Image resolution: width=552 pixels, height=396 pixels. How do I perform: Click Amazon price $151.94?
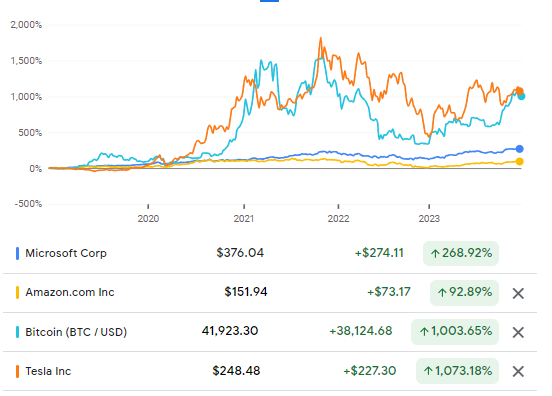pyautogui.click(x=246, y=292)
